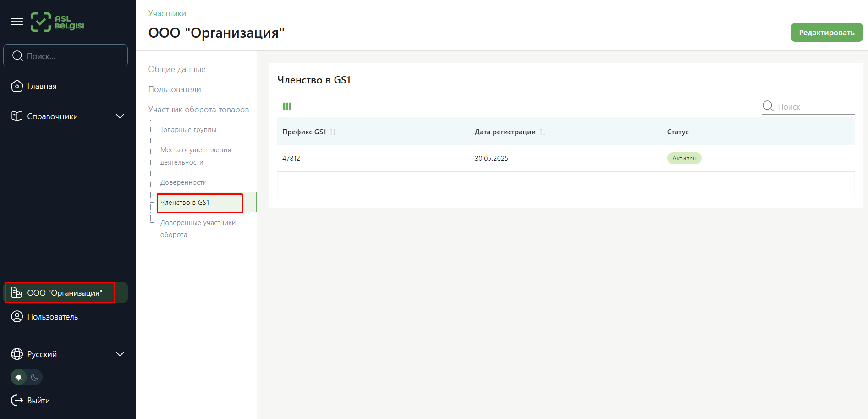Follow the Участники breadcrumb link

tap(167, 13)
